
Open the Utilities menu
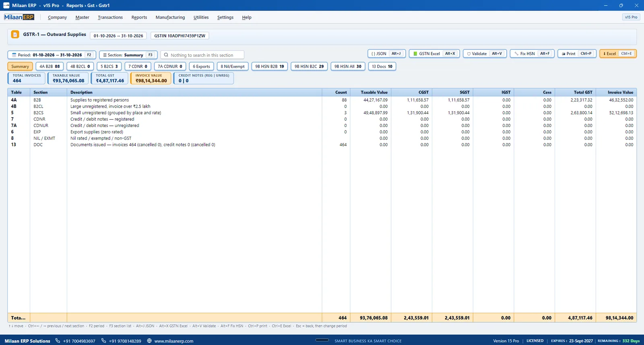201,17
